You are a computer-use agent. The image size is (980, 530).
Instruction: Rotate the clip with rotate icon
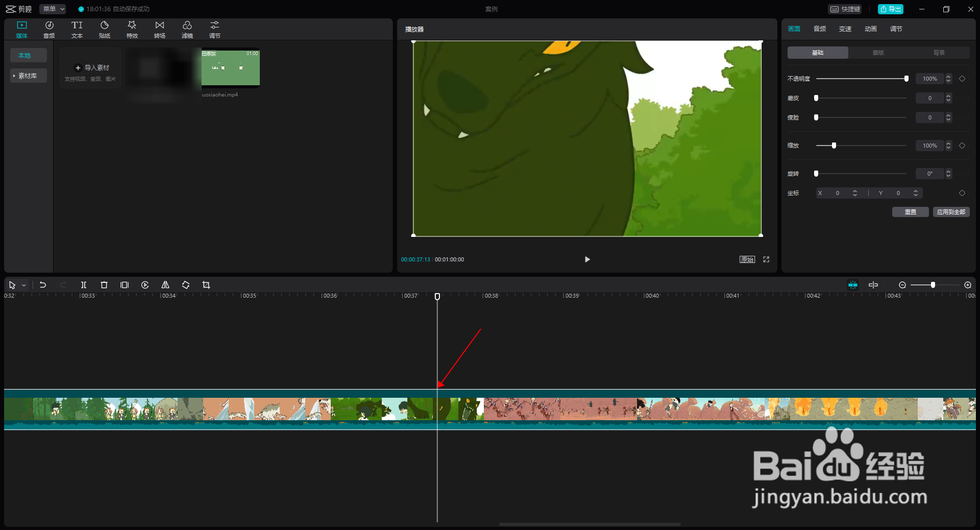pyautogui.click(x=186, y=285)
